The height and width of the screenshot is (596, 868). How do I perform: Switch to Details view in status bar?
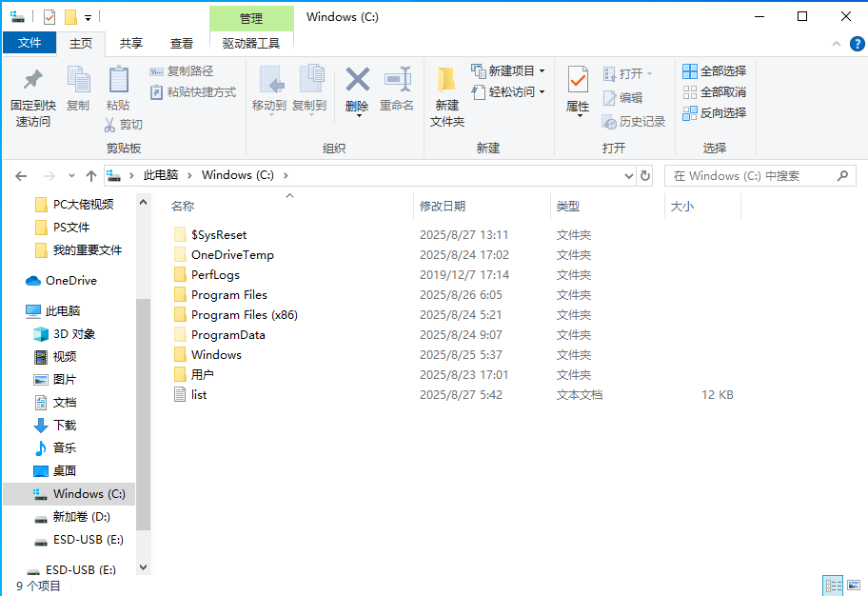coord(833,586)
